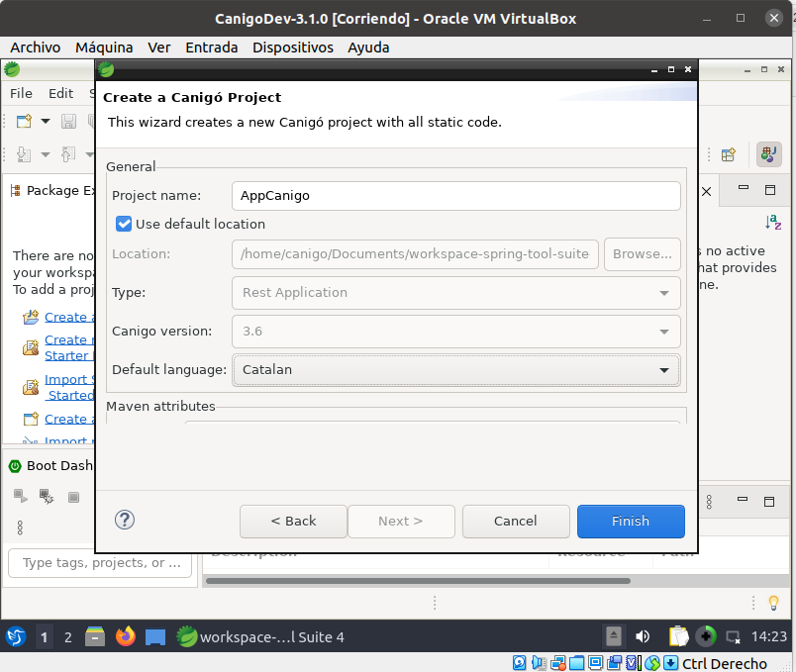Click the Next > button
This screenshot has height=672, width=796.
[x=401, y=522]
